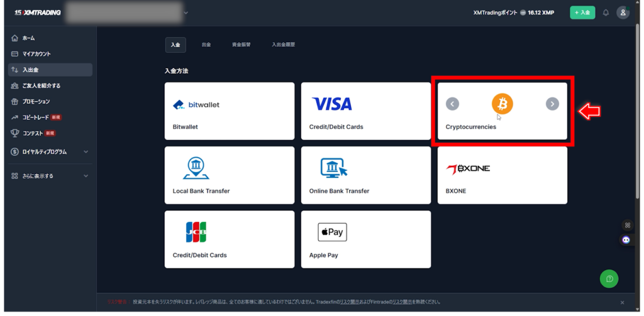Dismiss the risk warning banner

[x=622, y=302]
